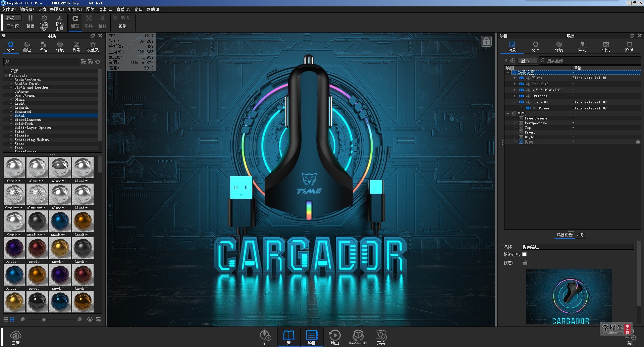Activate the 翻滚 tumble camera tool

click(x=75, y=22)
